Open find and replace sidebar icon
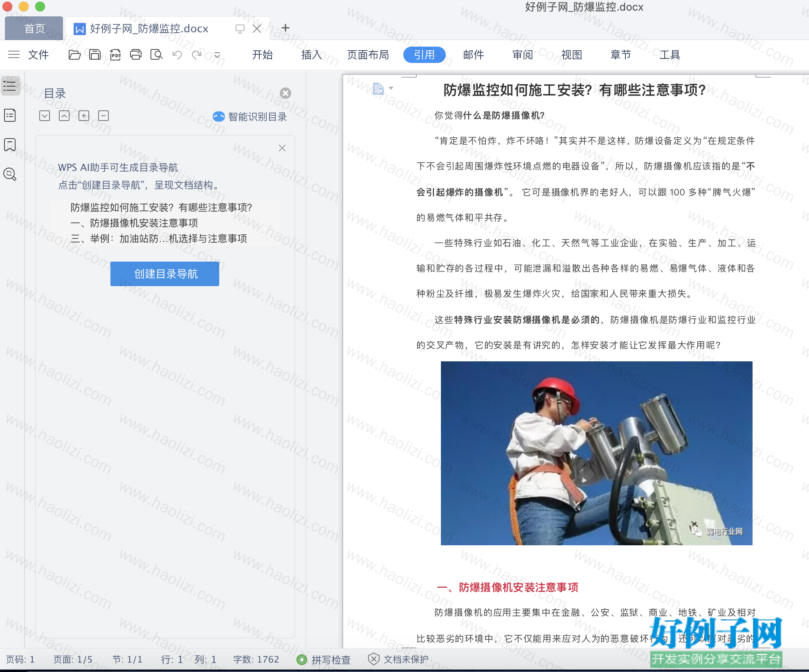The image size is (809, 672). coord(10,174)
